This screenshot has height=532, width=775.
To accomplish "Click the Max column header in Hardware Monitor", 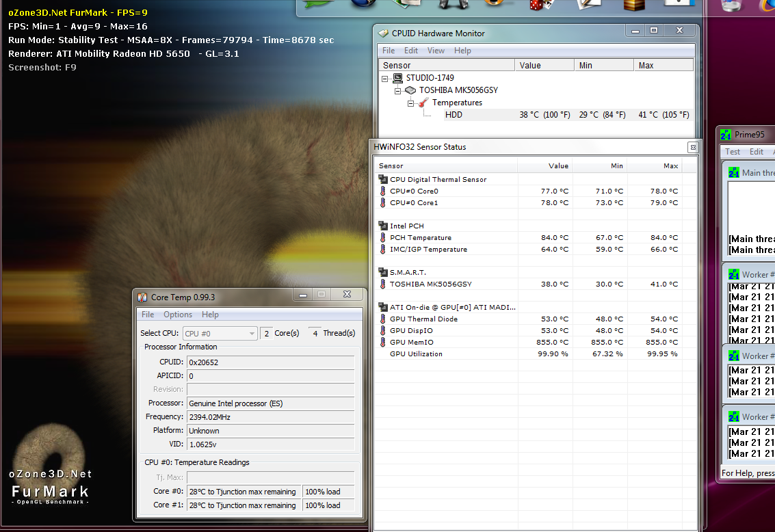I will click(664, 65).
